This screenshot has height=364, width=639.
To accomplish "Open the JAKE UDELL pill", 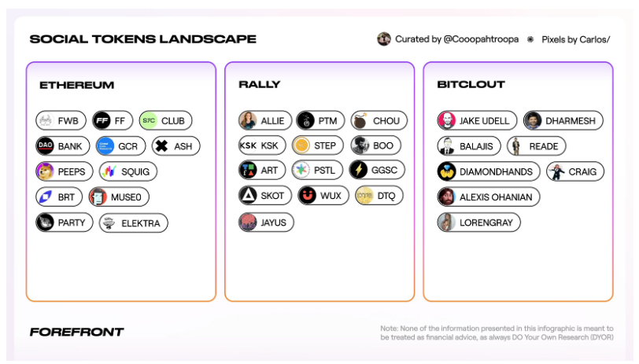I will pyautogui.click(x=477, y=120).
